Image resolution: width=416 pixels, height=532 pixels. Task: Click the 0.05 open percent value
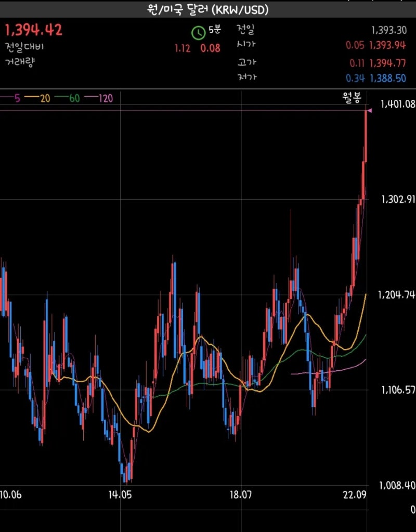(355, 45)
